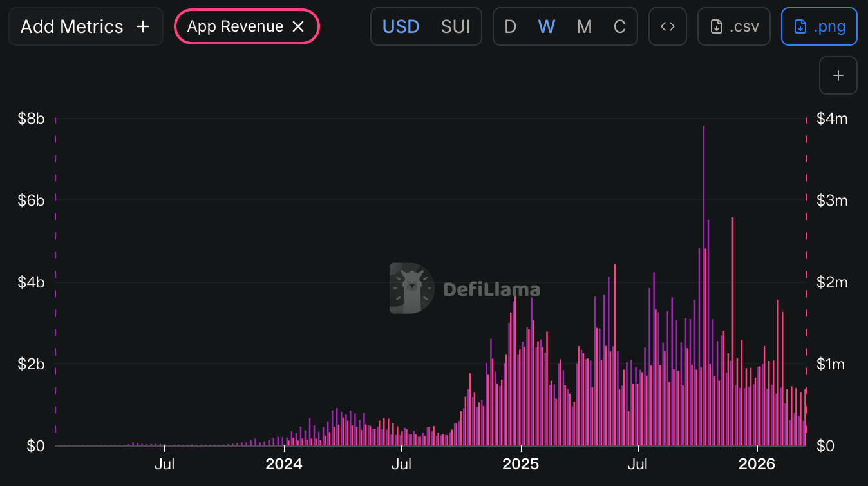868x486 pixels.
Task: Open the Add Metrics menu
Action: [x=86, y=26]
